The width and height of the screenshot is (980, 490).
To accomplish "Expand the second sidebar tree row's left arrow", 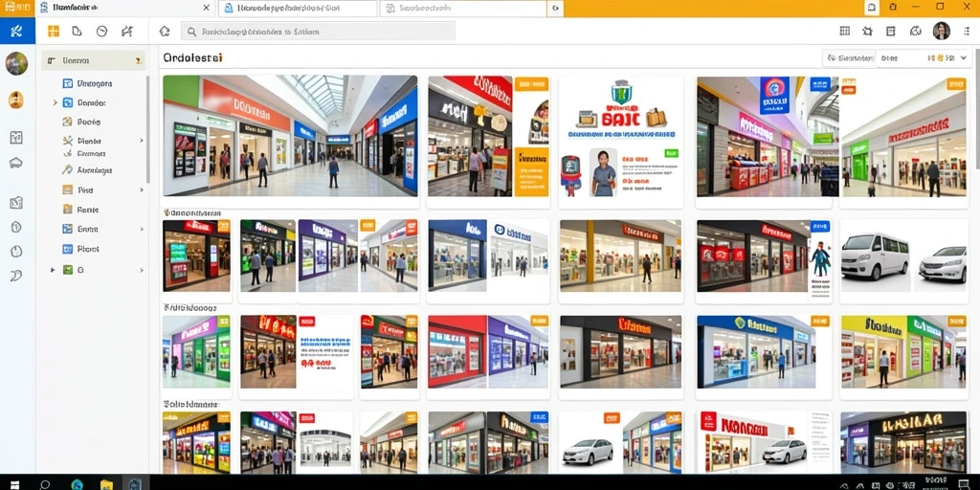I will coord(55,102).
